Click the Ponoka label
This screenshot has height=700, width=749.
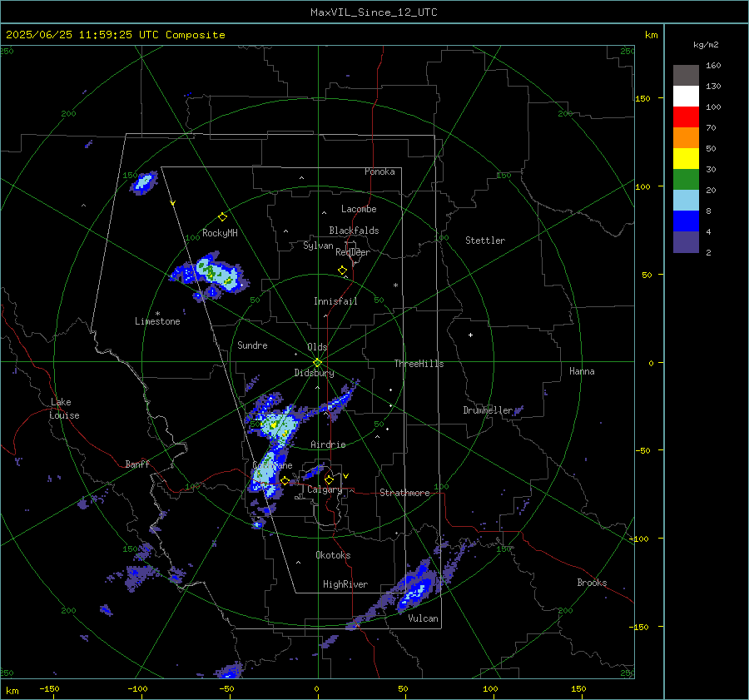coord(379,171)
